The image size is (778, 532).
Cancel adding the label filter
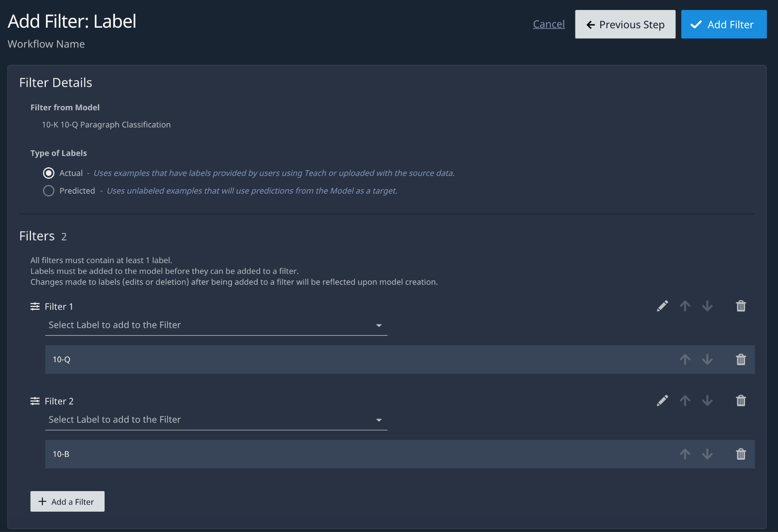(x=549, y=24)
